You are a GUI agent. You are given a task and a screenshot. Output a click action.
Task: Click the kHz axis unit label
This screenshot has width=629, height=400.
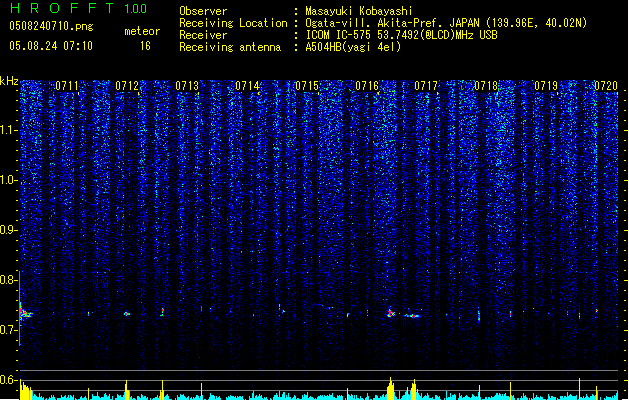coord(9,81)
